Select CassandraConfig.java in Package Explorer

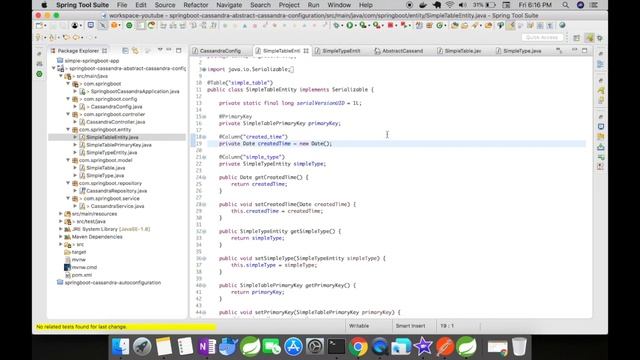[116, 107]
